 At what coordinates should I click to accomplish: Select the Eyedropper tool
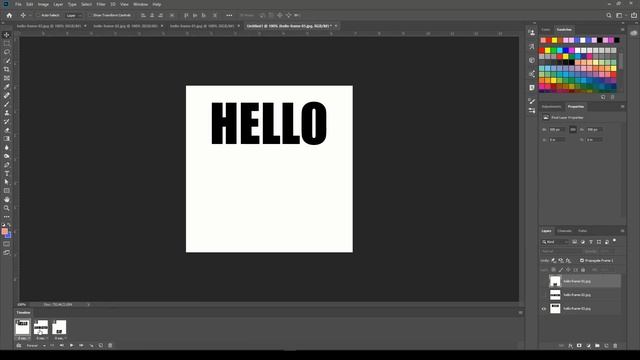pos(7,87)
